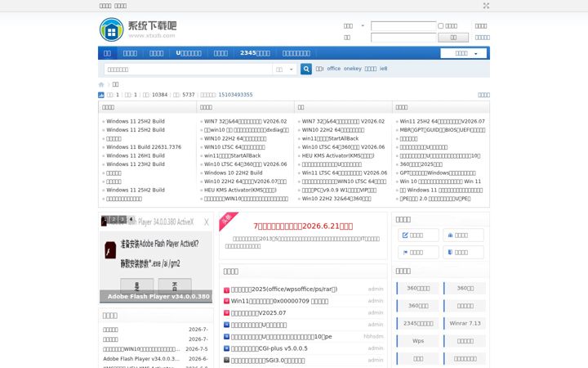Click into the password input field
588x368 pixels.
(403, 37)
